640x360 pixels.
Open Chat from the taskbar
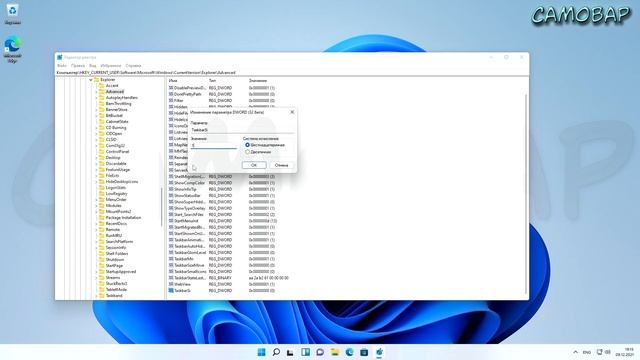320,352
